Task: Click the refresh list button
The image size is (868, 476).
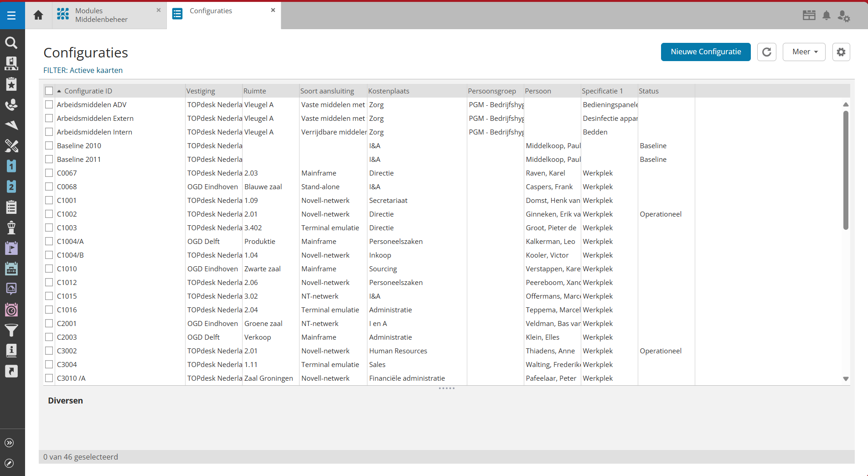Action: click(x=766, y=52)
